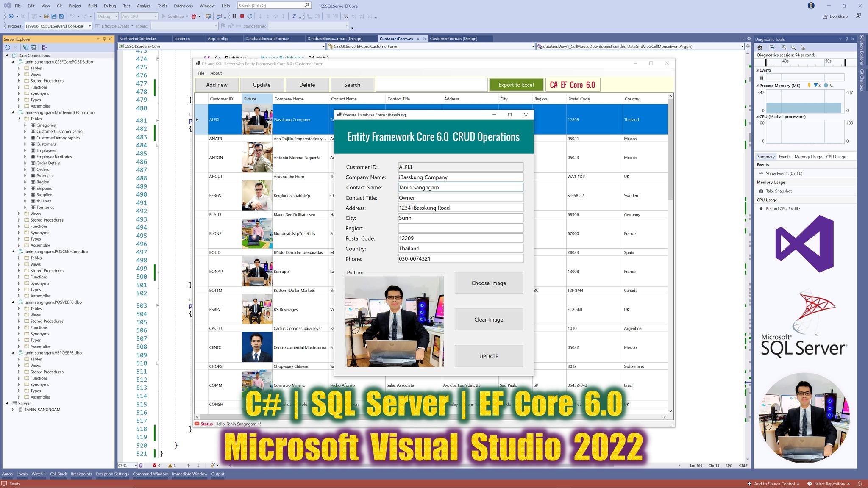Open the Any CPU platform dropdown
The width and height of the screenshot is (868, 488).
139,16
